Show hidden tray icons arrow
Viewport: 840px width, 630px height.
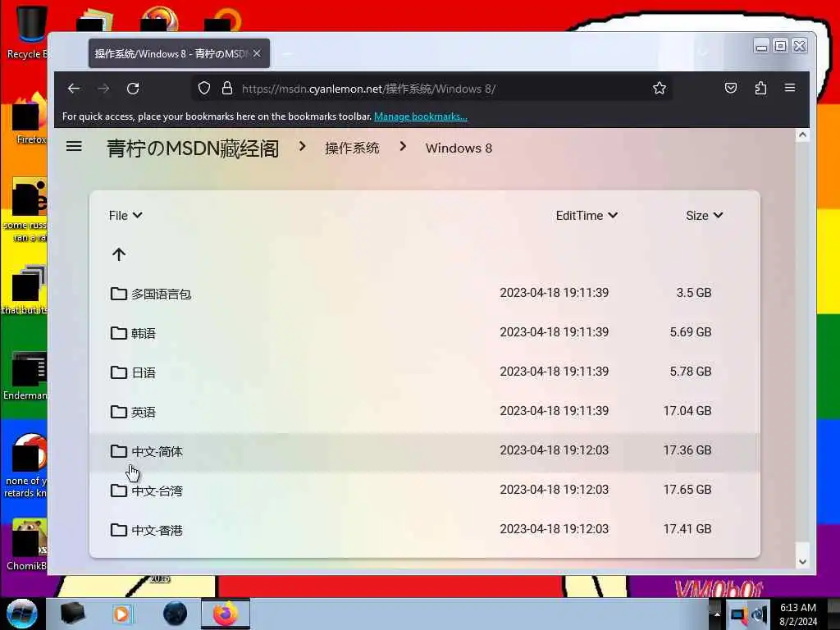pyautogui.click(x=716, y=614)
